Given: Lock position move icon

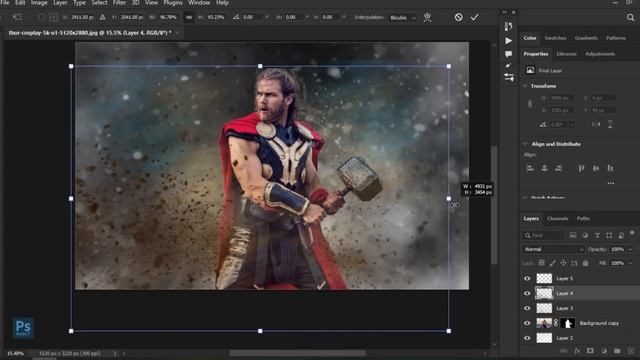Looking at the screenshot, I should [563, 263].
